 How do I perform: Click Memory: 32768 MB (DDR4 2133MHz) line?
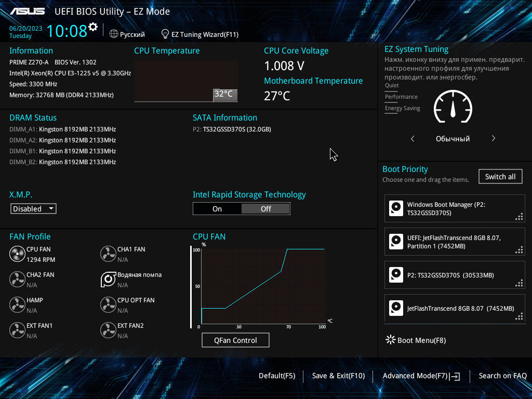[61, 95]
